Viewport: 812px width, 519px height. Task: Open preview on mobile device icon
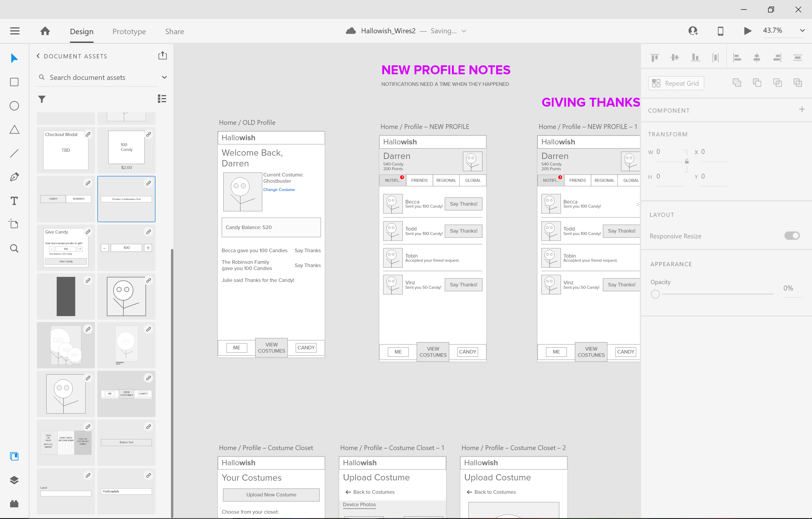click(x=720, y=31)
